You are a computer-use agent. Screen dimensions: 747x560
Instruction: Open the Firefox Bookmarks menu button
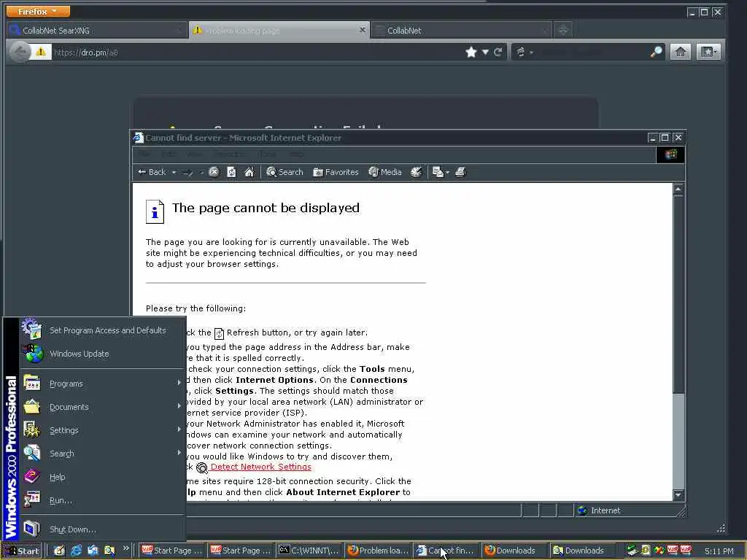(x=708, y=52)
